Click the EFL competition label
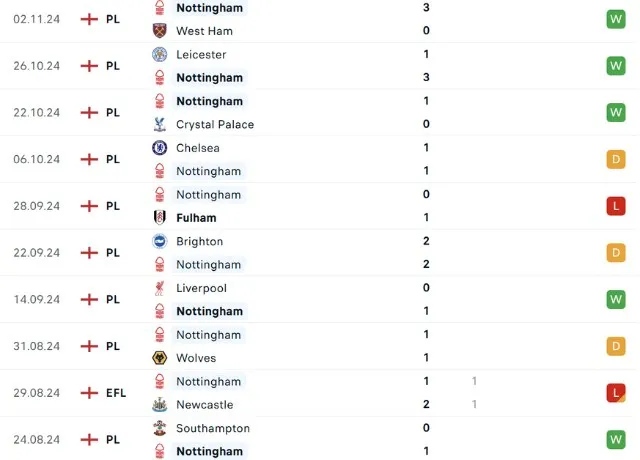 tap(116, 393)
